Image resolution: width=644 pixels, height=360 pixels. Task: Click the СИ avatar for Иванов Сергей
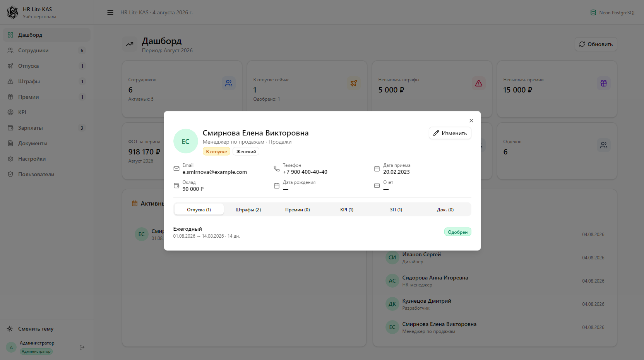click(x=392, y=257)
